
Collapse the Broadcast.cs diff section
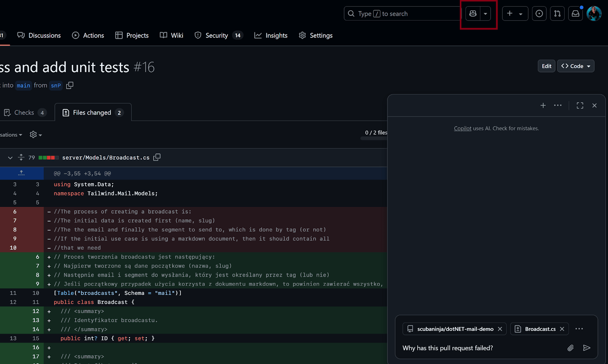coord(10,157)
